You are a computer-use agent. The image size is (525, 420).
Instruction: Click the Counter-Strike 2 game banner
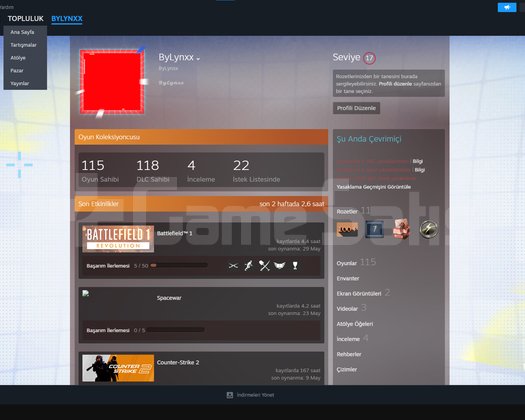point(118,368)
